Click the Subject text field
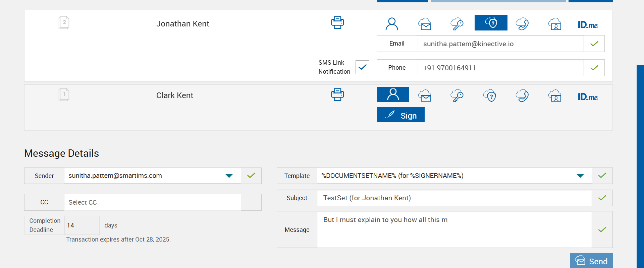Image resolution: width=644 pixels, height=268 pixels. (454, 198)
